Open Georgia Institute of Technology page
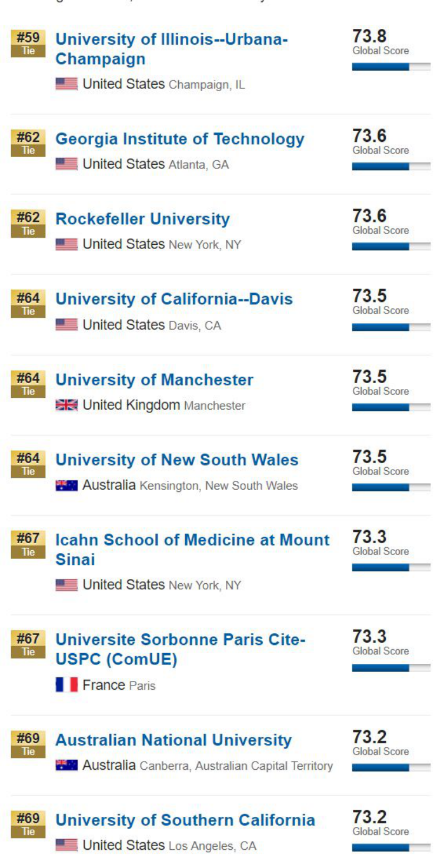This screenshot has width=444, height=868. tap(180, 139)
